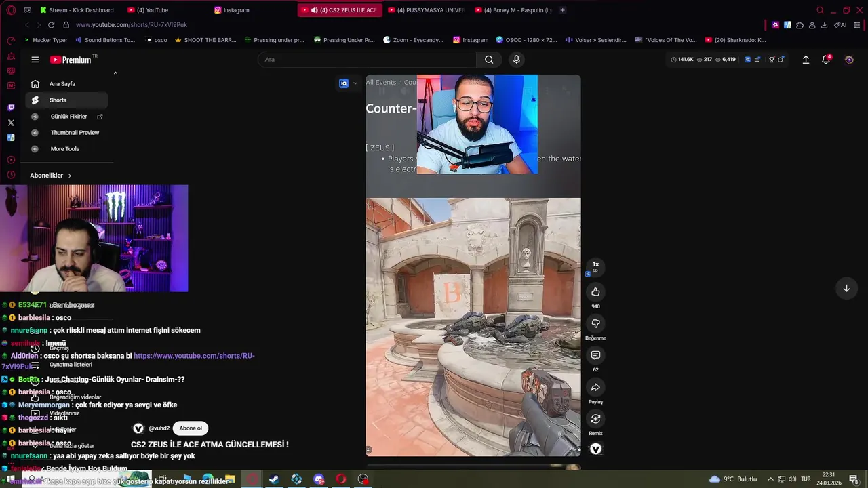Open Steam from the taskbar
This screenshot has height=488, width=868.
coord(274,479)
